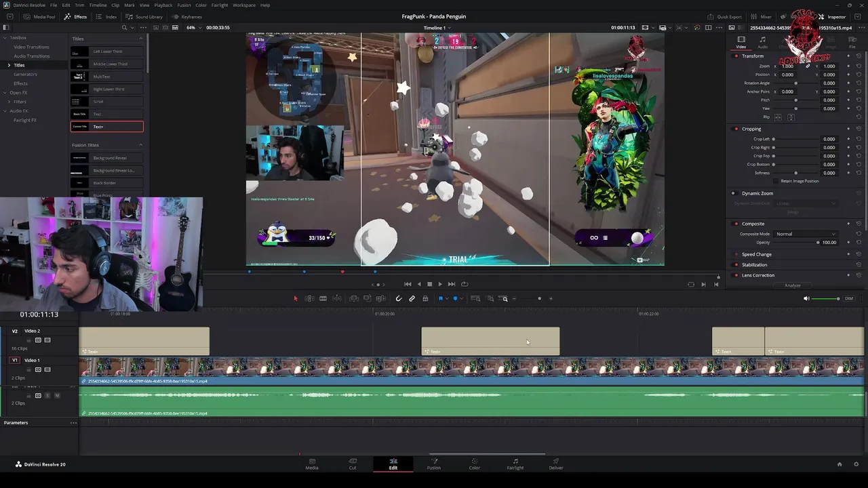Expand the Filters tree item
868x488 pixels.
click(9, 102)
